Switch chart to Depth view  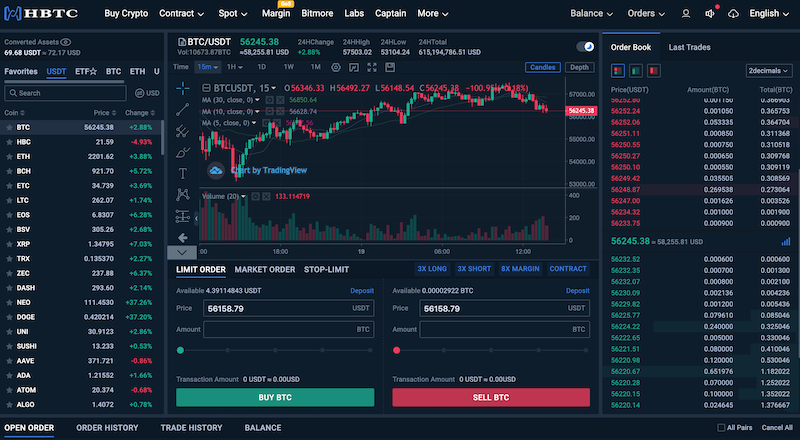pos(579,67)
